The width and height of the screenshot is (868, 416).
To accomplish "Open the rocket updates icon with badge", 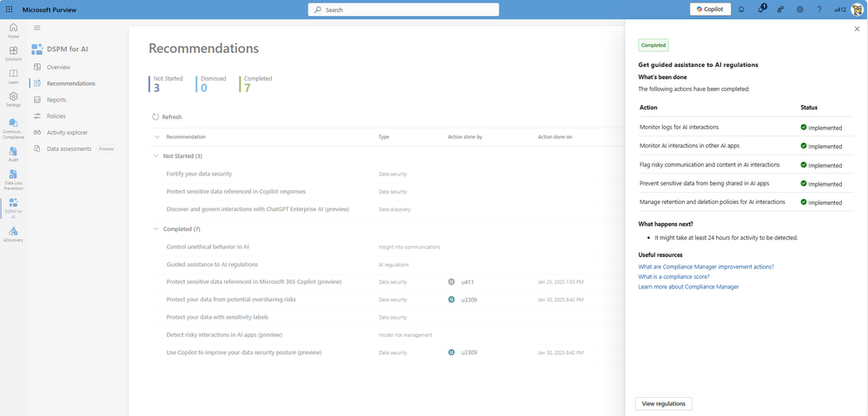I will pos(762,9).
